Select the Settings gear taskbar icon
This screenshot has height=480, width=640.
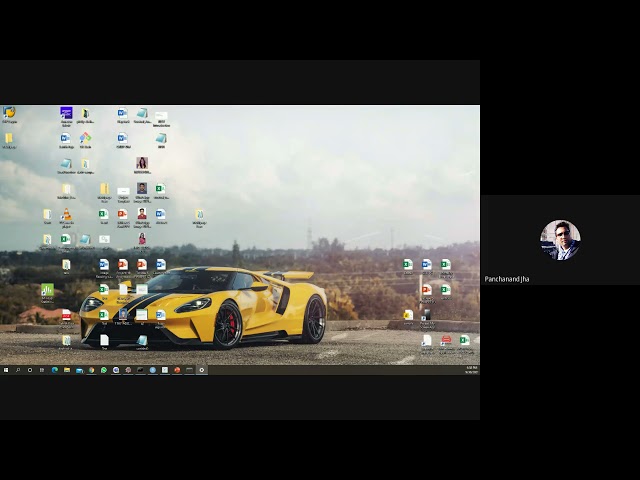202,370
